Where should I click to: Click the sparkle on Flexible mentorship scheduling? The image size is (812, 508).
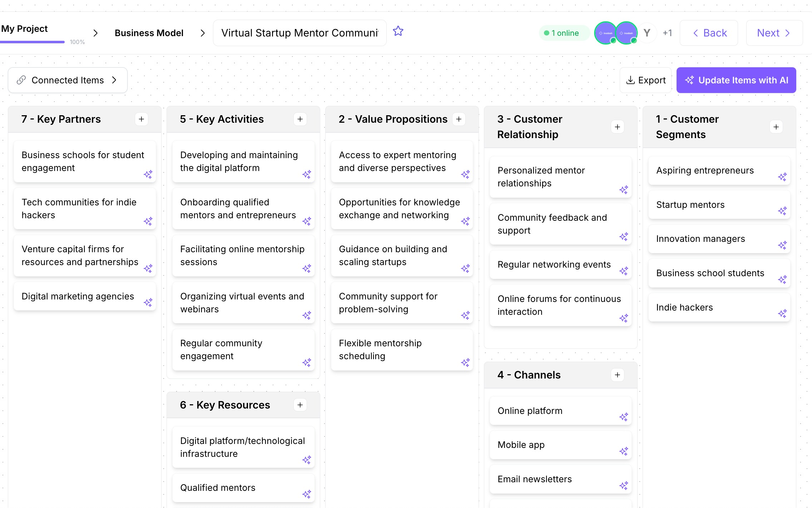coord(465,362)
